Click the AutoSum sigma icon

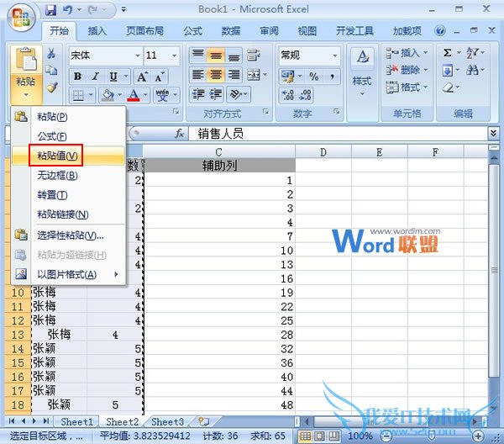click(x=447, y=53)
